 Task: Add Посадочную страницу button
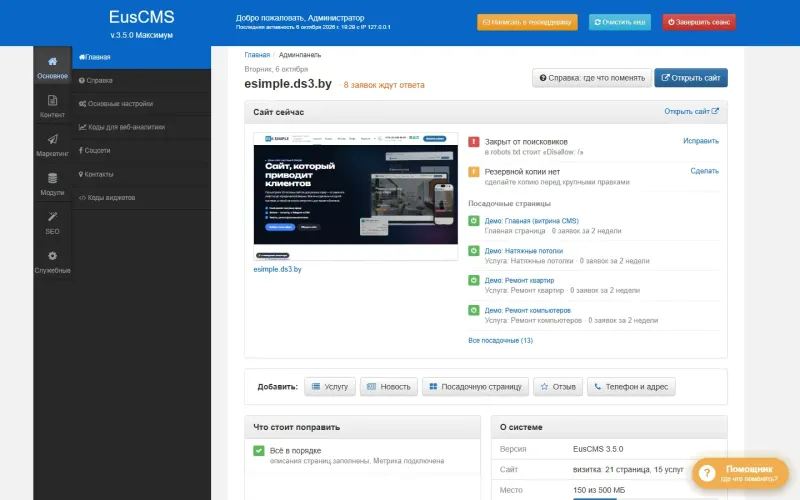(476, 387)
